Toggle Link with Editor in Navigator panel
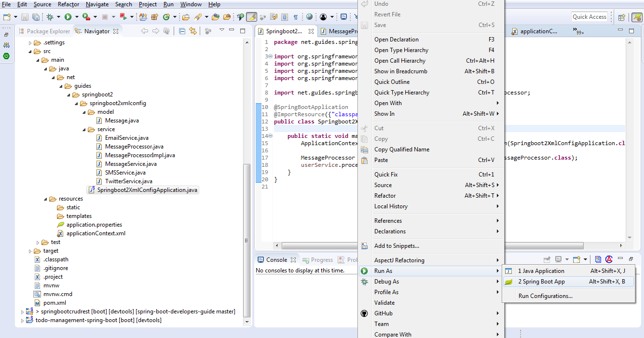Viewport: 644px width, 338px height. [193, 31]
